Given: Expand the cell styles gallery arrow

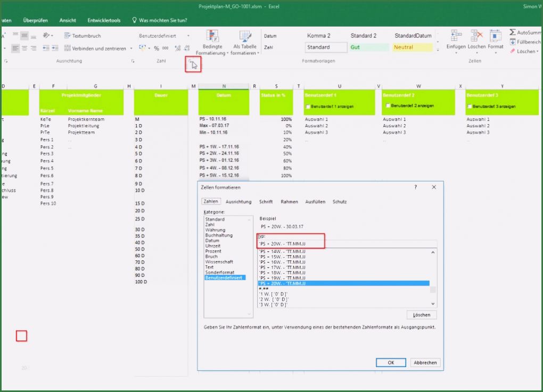Looking at the screenshot, I should point(438,51).
